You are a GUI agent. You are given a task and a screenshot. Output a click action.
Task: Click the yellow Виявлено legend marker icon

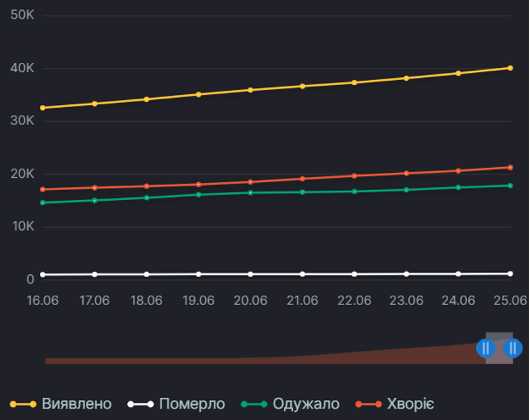coord(23,404)
